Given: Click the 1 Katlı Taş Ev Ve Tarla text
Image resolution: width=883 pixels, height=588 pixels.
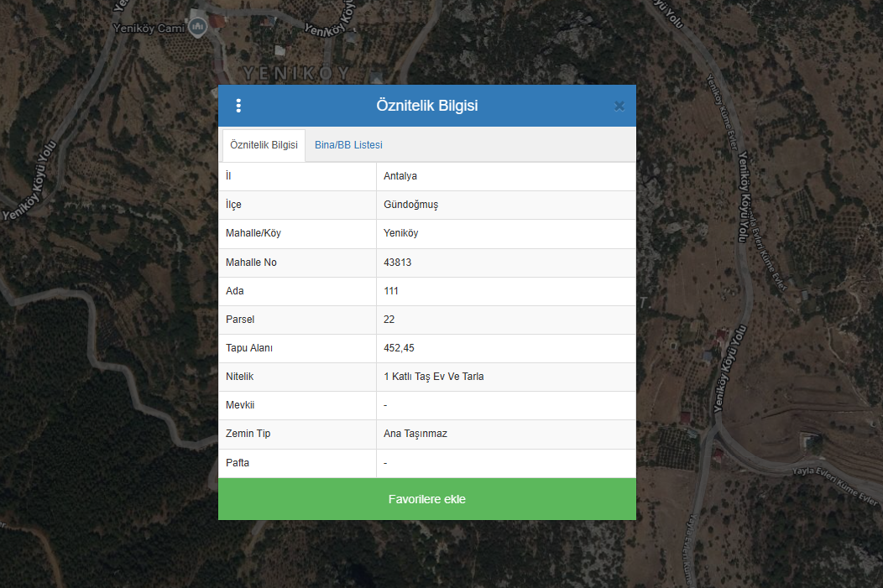Looking at the screenshot, I should (433, 377).
